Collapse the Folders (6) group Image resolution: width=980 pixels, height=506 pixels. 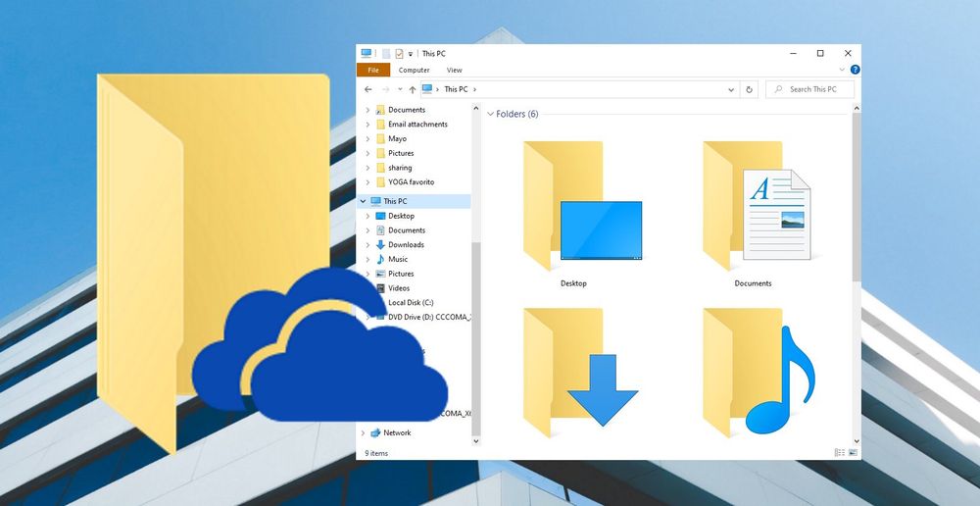pyautogui.click(x=491, y=114)
